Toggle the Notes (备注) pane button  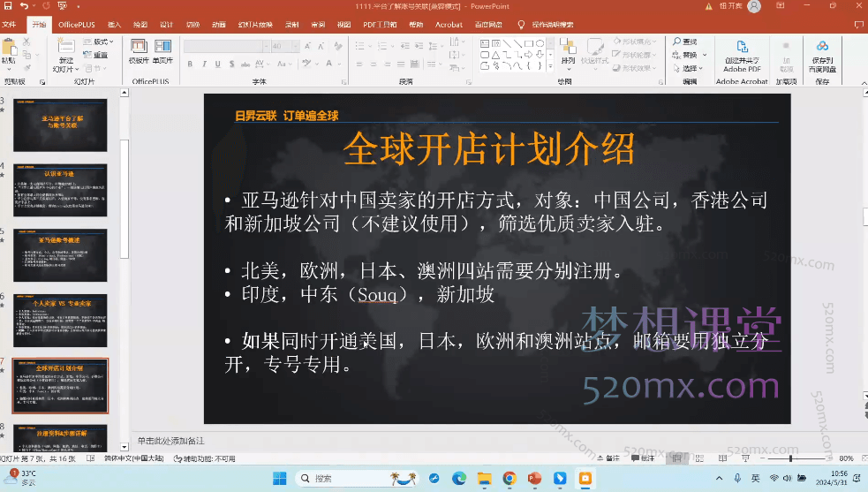[609, 458]
